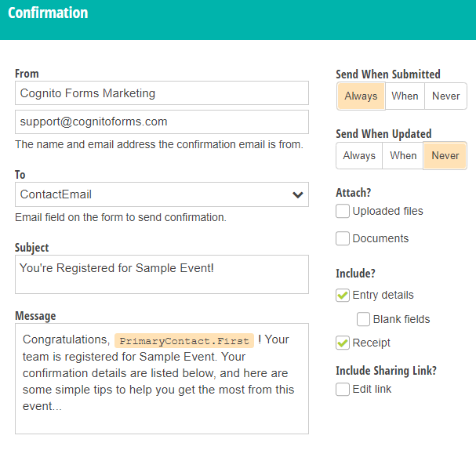The width and height of the screenshot is (476, 450).
Task: Click the Confirmation header title
Action: tap(48, 13)
